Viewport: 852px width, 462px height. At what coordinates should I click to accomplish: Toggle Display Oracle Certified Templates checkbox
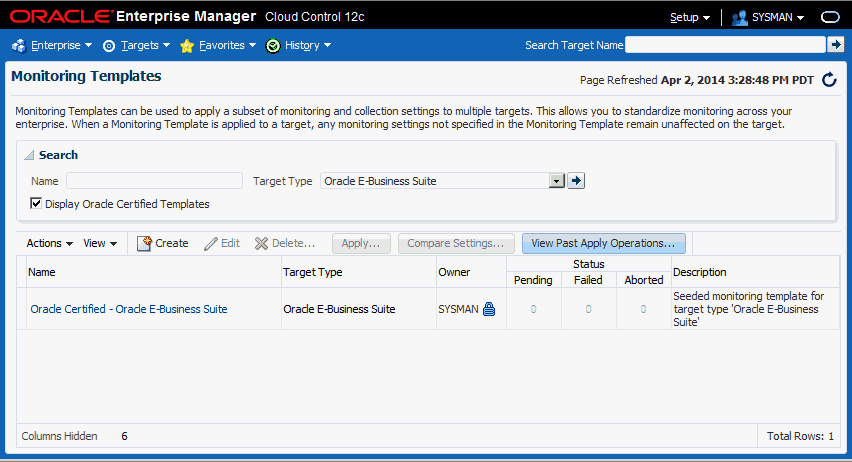(x=36, y=203)
